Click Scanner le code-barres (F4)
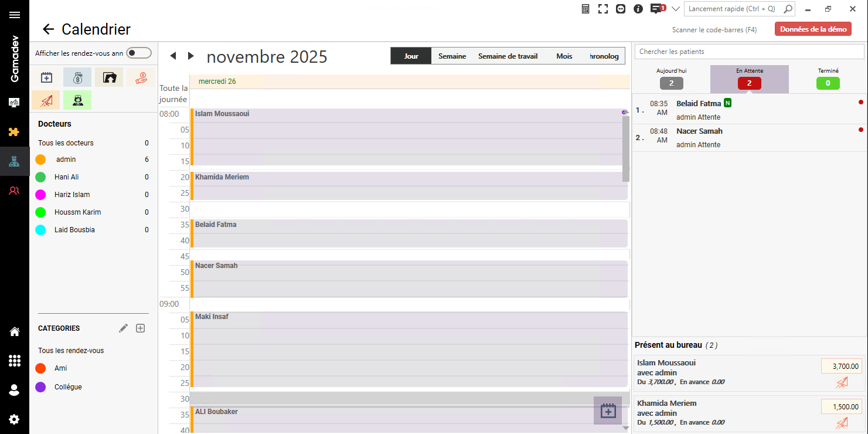 (x=714, y=30)
